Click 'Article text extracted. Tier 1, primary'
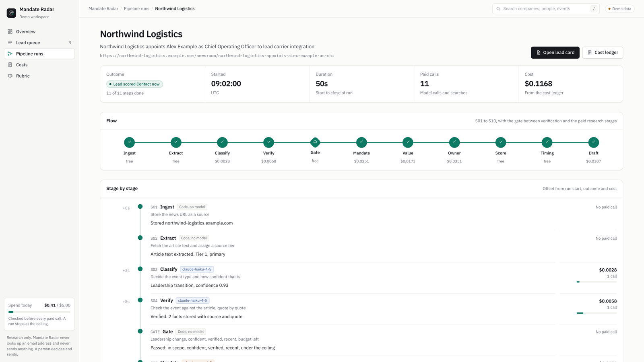This screenshot has width=644, height=362. tap(188, 254)
